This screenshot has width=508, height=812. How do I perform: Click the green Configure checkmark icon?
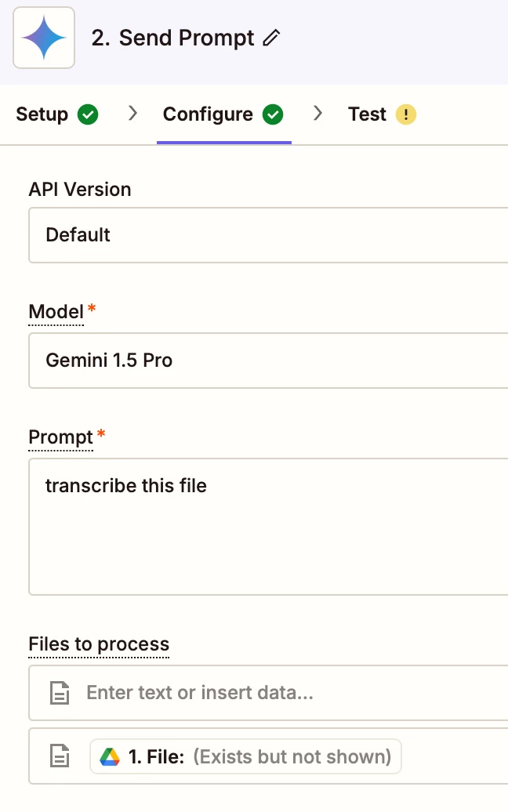[273, 114]
